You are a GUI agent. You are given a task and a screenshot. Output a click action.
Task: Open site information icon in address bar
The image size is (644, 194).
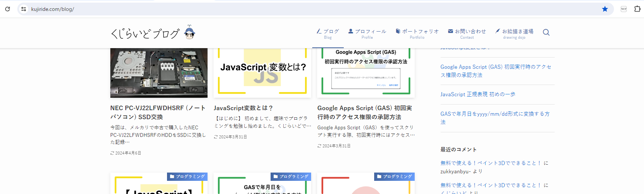click(24, 9)
